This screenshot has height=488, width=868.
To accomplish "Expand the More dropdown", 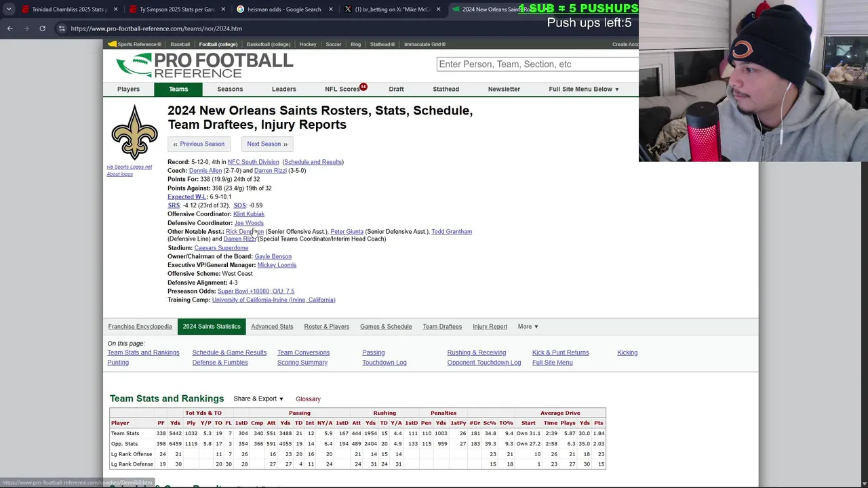I will (x=528, y=327).
